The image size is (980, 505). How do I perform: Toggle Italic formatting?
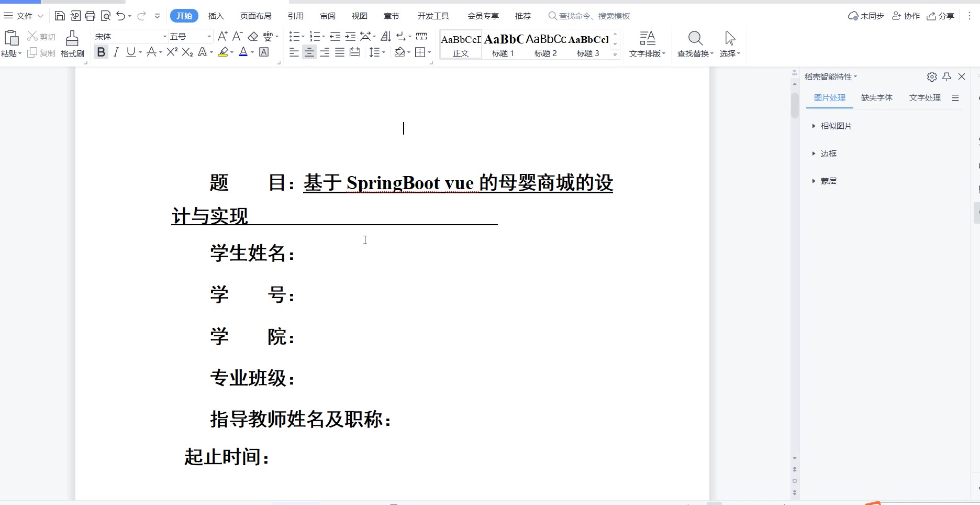pos(116,52)
